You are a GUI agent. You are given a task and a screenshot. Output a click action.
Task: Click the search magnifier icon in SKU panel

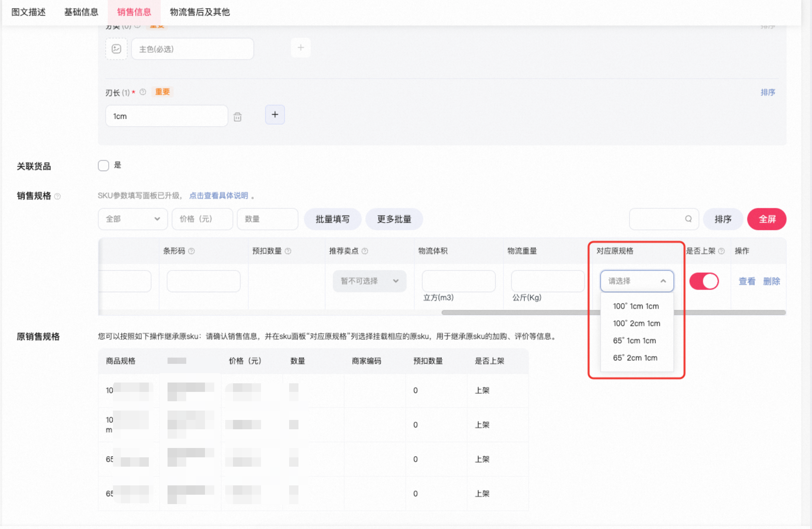click(688, 219)
